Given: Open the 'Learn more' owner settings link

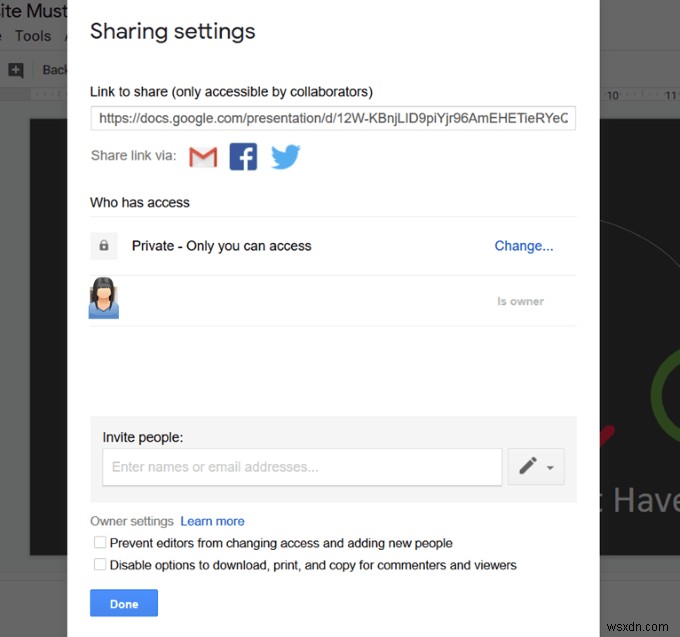Looking at the screenshot, I should (212, 521).
